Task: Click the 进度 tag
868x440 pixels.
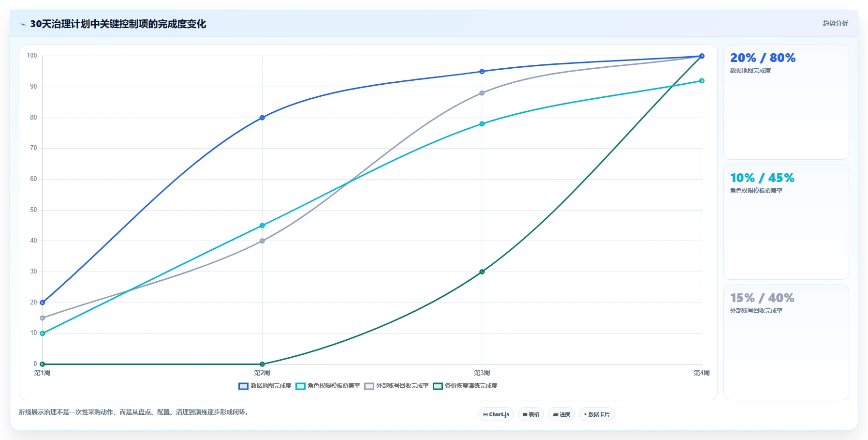Action: [x=561, y=414]
